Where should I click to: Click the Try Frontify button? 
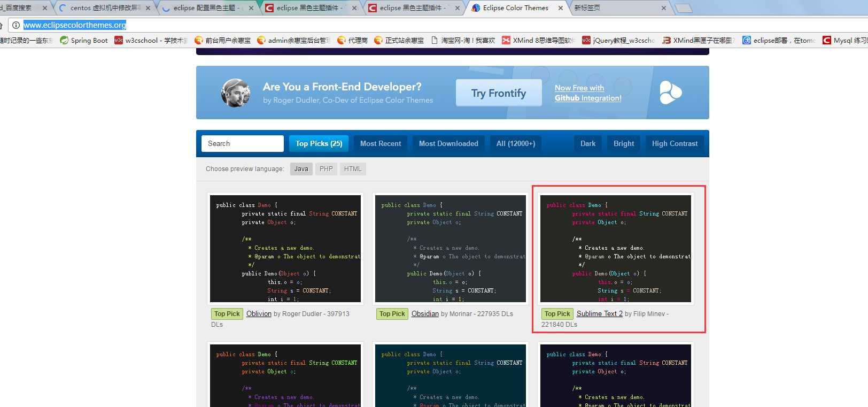pyautogui.click(x=499, y=93)
